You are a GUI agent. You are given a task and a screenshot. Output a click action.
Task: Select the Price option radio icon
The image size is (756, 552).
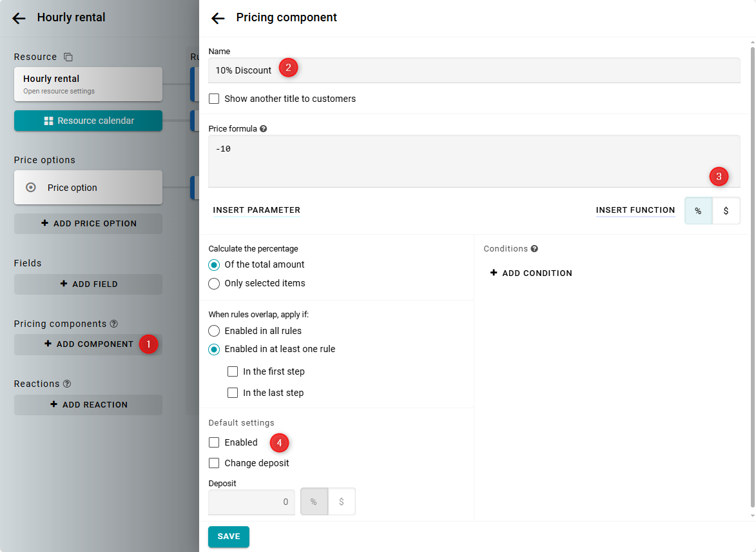[x=30, y=188]
